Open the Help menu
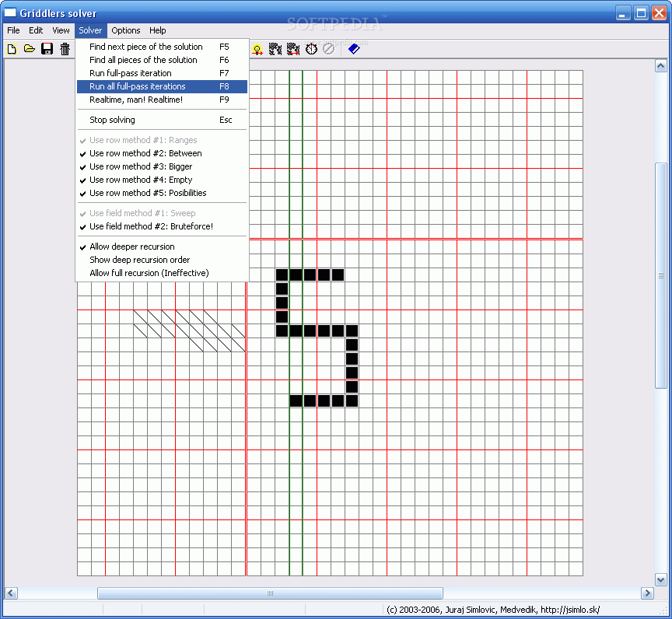The width and height of the screenshot is (672, 619). (158, 30)
